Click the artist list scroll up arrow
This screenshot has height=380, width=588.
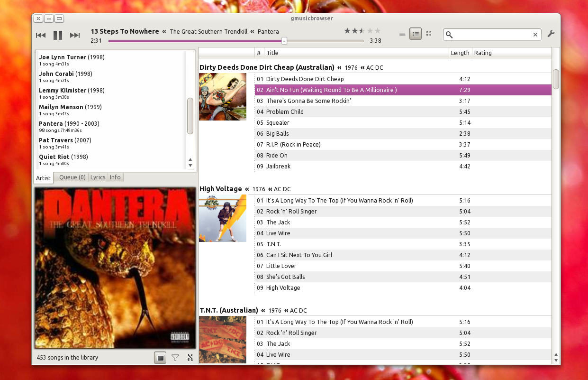(x=190, y=159)
